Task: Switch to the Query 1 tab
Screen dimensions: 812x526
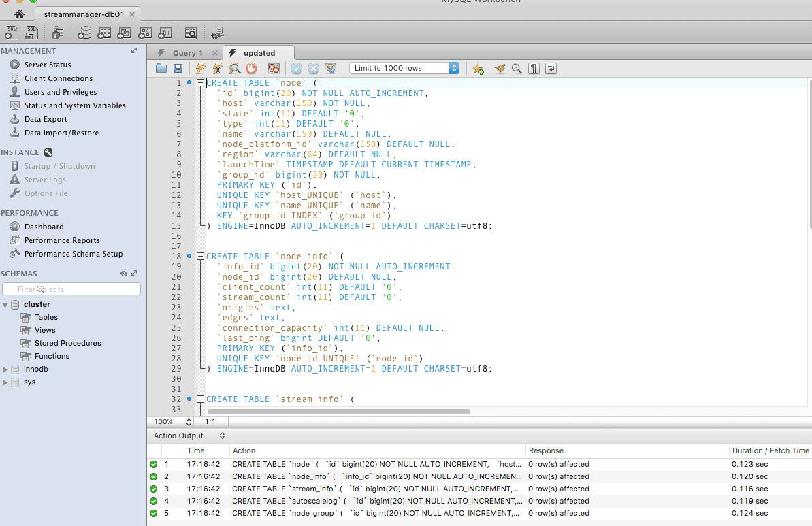Action: (x=187, y=52)
